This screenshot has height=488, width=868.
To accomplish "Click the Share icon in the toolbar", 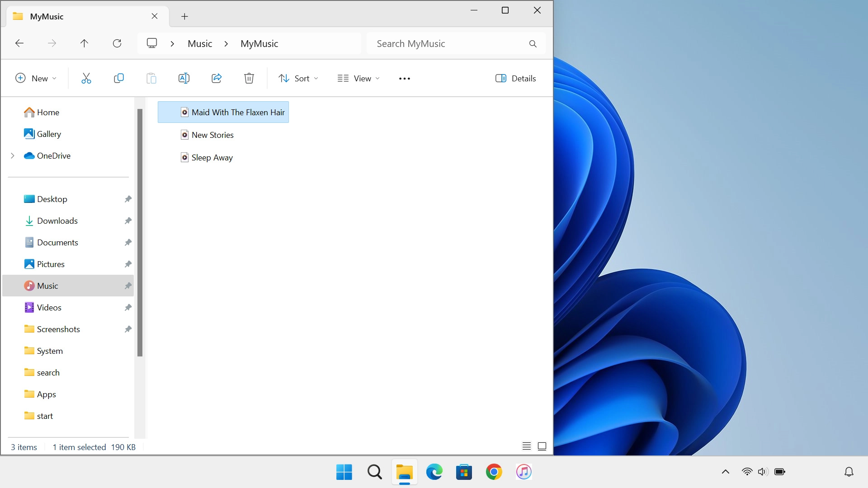I will [217, 78].
